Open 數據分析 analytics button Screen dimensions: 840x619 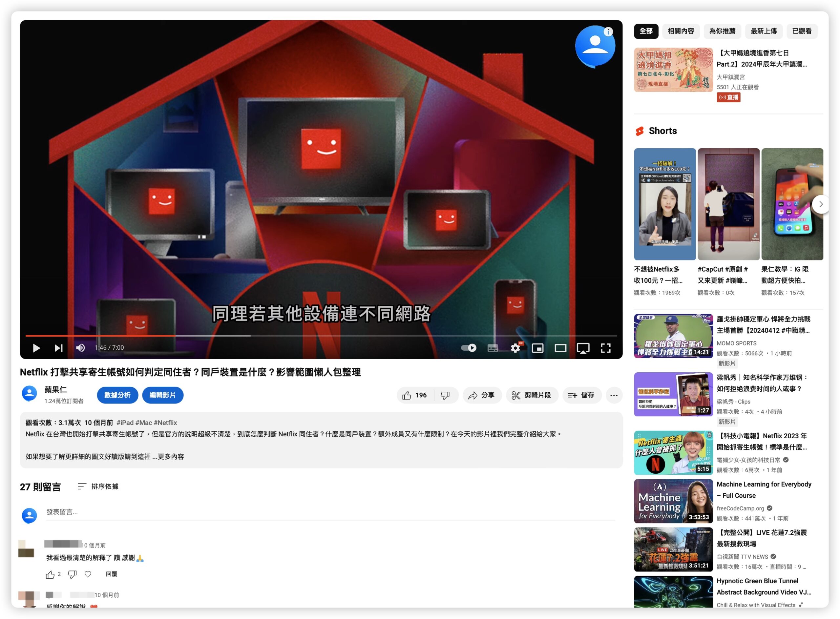(x=117, y=395)
